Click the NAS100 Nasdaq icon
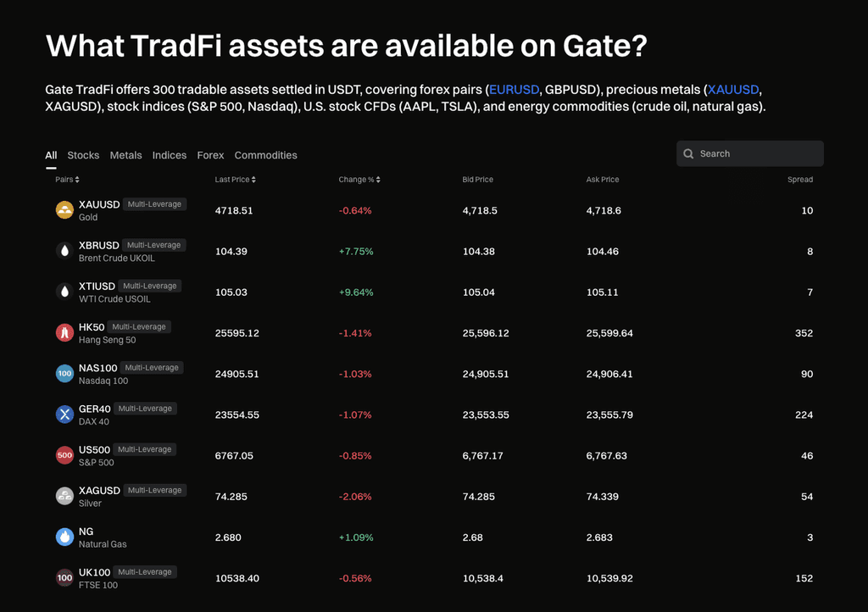This screenshot has height=612, width=868. [64, 374]
